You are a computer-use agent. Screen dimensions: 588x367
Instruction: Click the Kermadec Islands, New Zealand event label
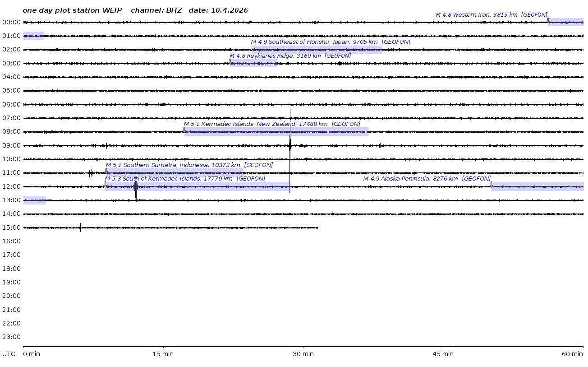tap(272, 124)
